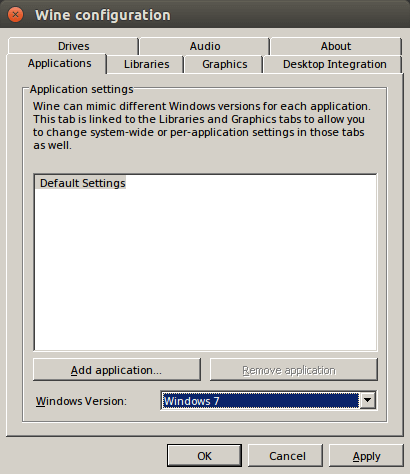Expand the Windows Version dropdown arrow

pyautogui.click(x=368, y=400)
